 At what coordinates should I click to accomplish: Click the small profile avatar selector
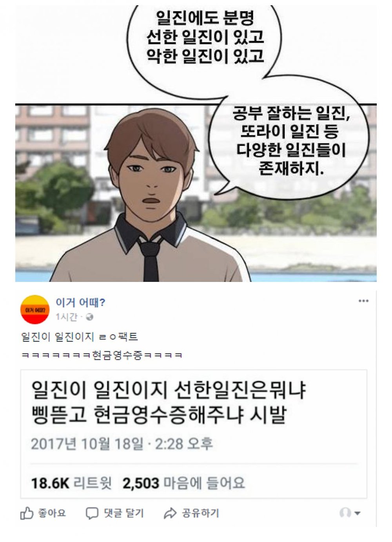[345, 513]
